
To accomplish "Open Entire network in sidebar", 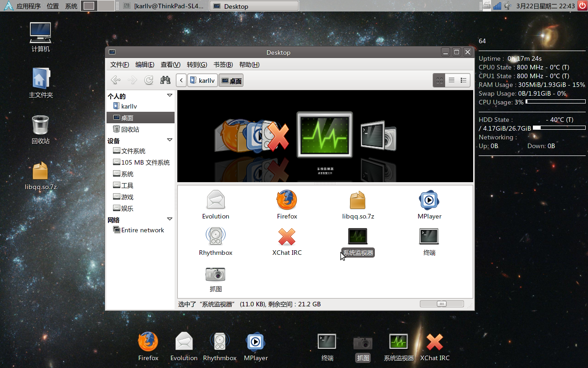I will (x=140, y=230).
